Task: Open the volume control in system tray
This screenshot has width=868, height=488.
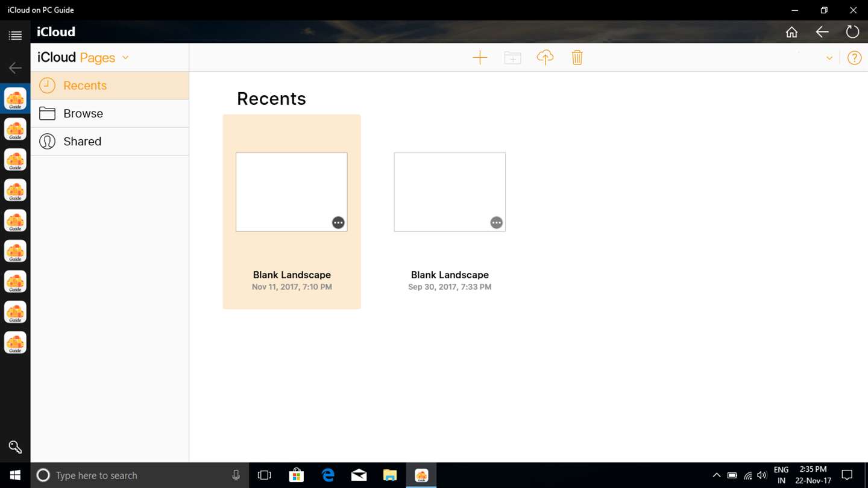Action: tap(763, 475)
